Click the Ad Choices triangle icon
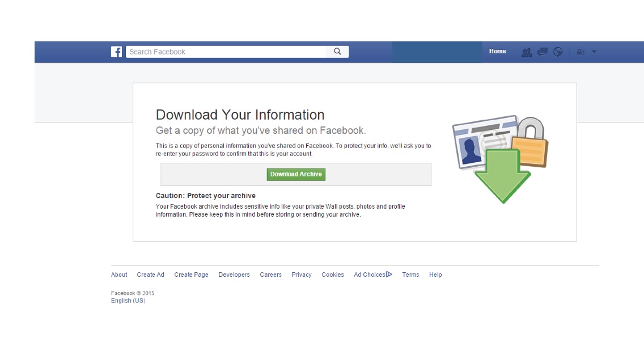 coord(389,274)
